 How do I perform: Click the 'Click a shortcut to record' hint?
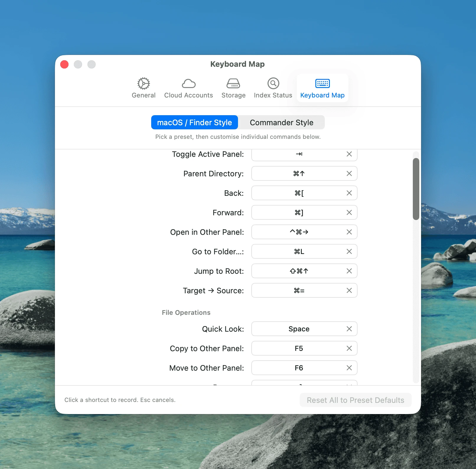(120, 400)
